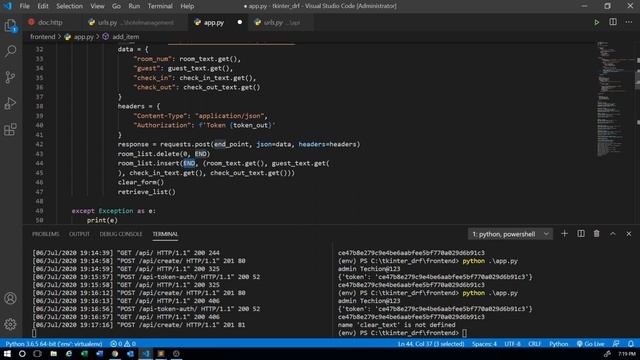Open the Go menu
The width and height of the screenshot is (640, 360).
(x=116, y=6)
